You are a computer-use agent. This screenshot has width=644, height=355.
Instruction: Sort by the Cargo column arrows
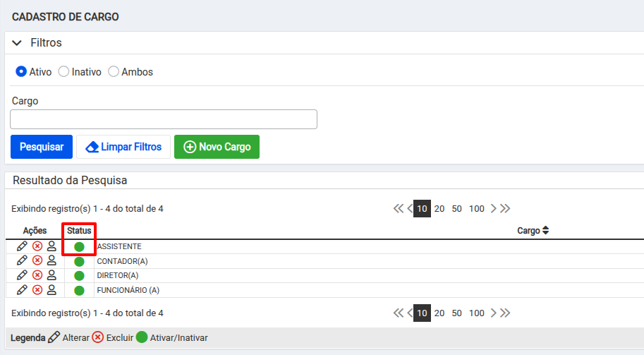coord(545,231)
